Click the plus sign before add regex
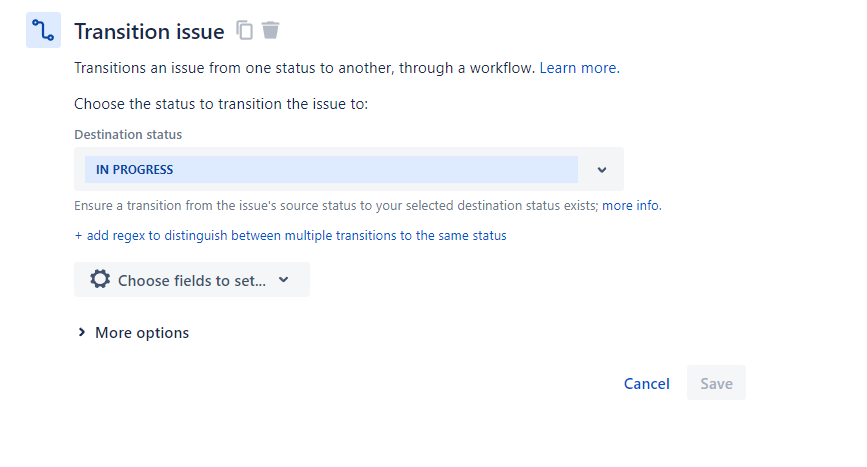867x467 pixels. [79, 236]
